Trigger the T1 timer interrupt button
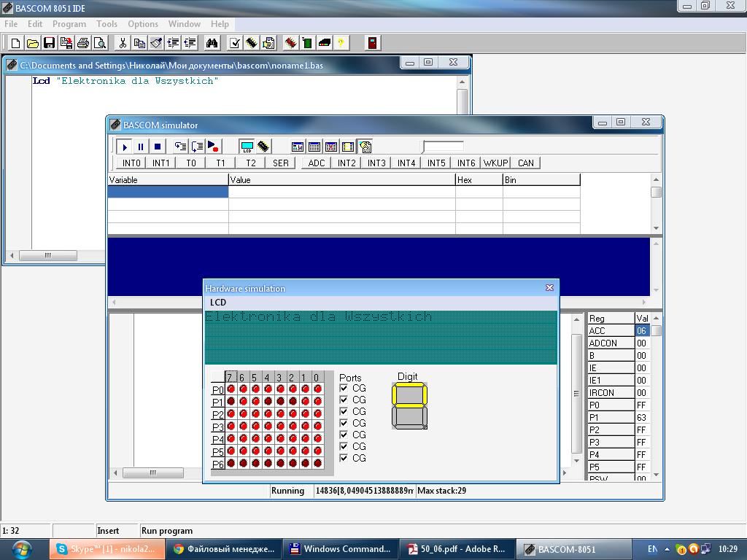 coord(220,163)
